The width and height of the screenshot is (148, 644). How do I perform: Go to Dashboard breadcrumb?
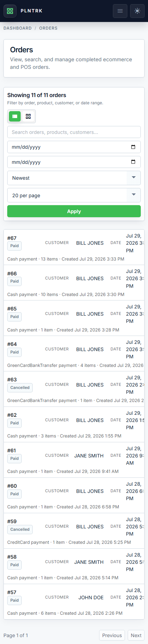(x=18, y=28)
